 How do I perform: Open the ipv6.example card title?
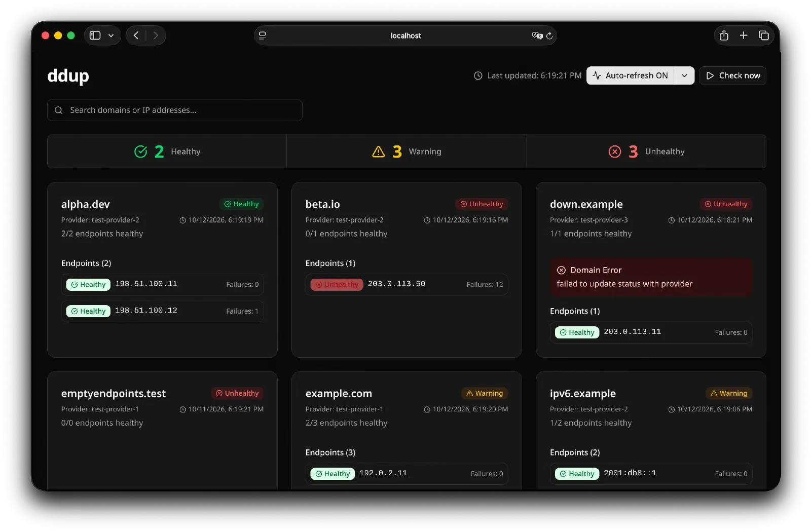pos(582,394)
